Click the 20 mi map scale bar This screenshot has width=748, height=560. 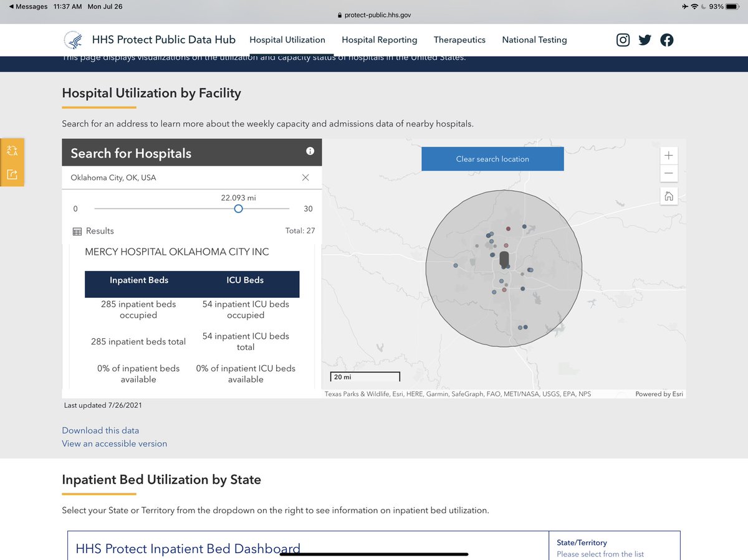[365, 377]
